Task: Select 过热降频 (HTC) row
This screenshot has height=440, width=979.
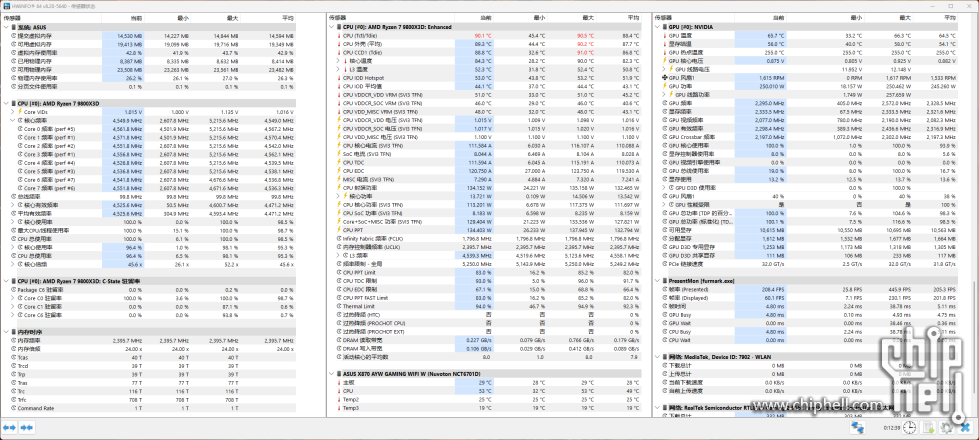Action: tap(487, 315)
